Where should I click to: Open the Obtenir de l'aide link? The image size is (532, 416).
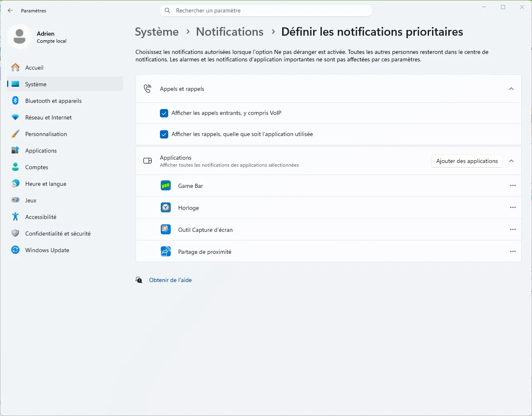click(170, 280)
